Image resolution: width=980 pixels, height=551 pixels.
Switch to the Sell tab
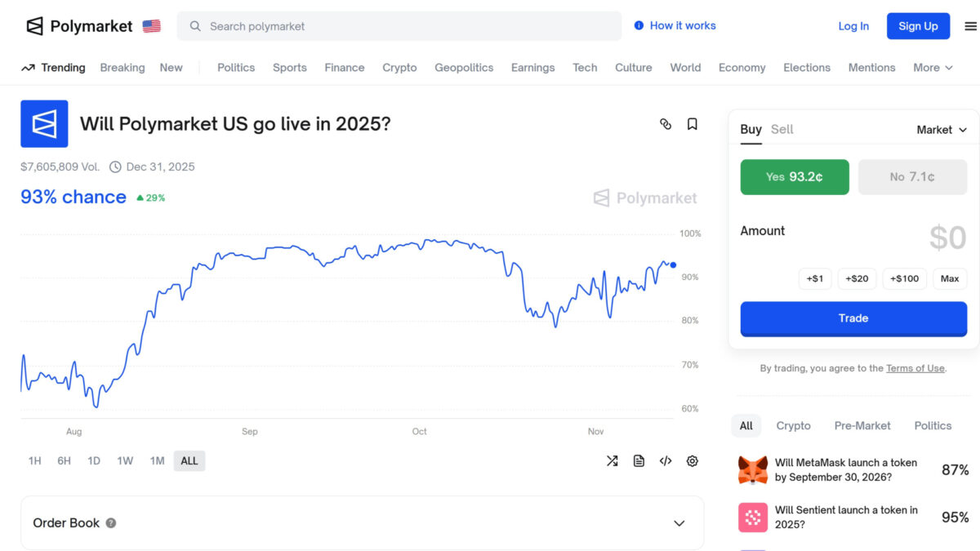coord(782,129)
